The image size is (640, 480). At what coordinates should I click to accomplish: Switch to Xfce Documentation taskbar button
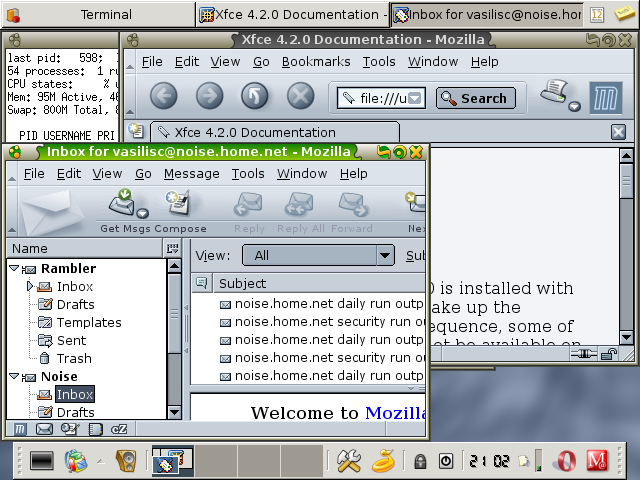[x=292, y=15]
